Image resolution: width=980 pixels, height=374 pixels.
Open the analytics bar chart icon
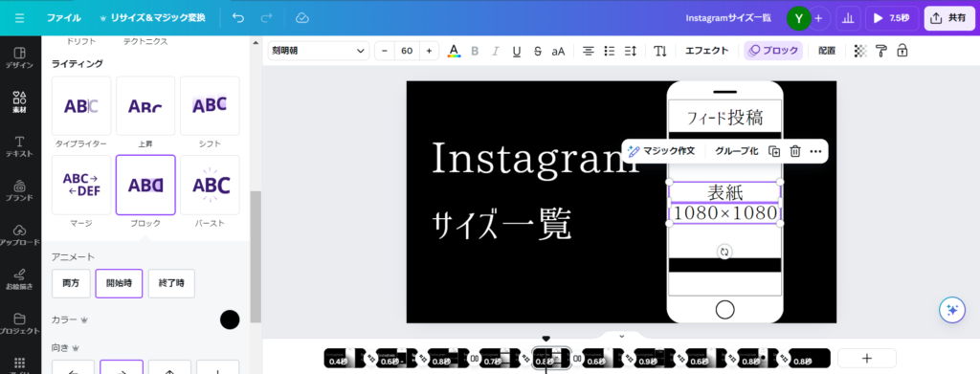tap(848, 18)
